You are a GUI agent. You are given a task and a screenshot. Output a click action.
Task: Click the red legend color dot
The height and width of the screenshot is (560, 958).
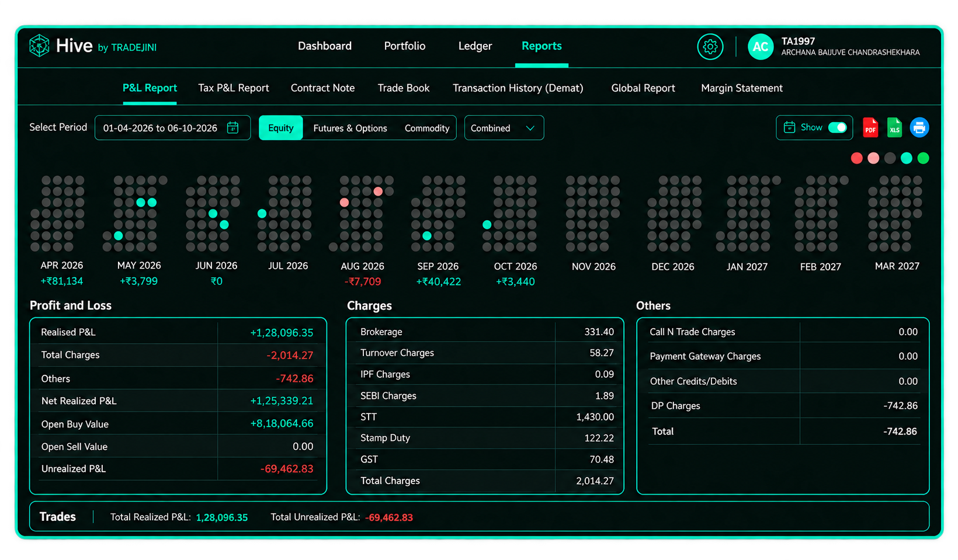857,158
